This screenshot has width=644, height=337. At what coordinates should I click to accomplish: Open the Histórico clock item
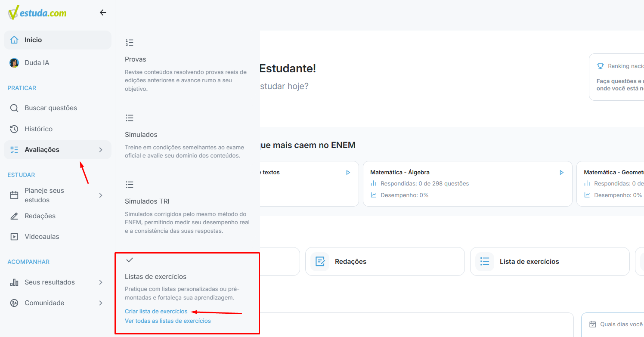[58, 129]
